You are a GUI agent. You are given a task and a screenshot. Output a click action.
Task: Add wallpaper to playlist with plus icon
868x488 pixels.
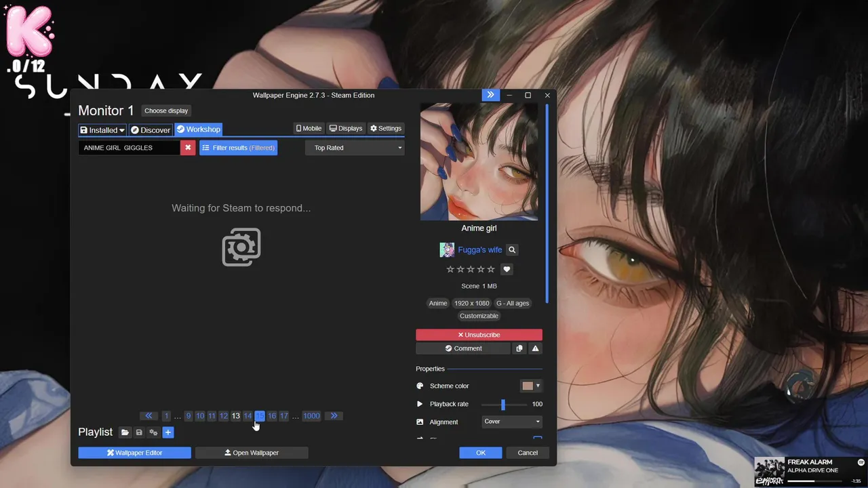(x=168, y=432)
